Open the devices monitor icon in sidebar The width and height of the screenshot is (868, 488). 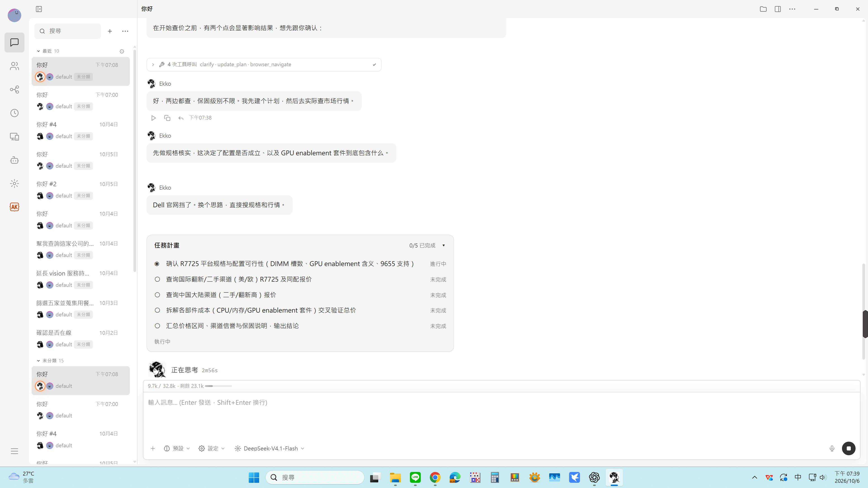click(14, 136)
